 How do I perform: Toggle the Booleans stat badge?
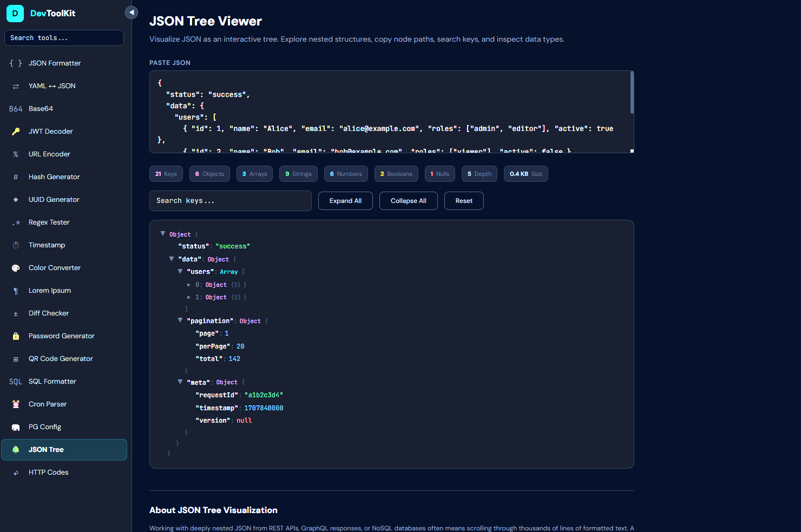[x=396, y=173]
